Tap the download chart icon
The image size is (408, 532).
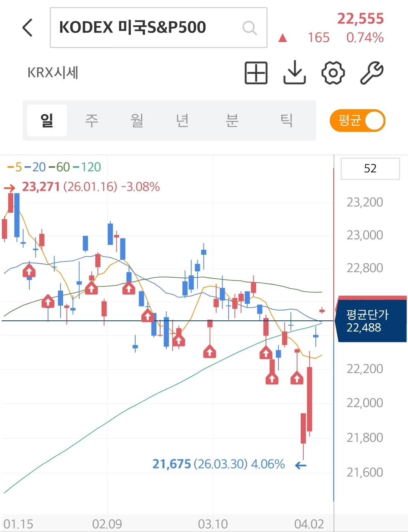point(294,73)
